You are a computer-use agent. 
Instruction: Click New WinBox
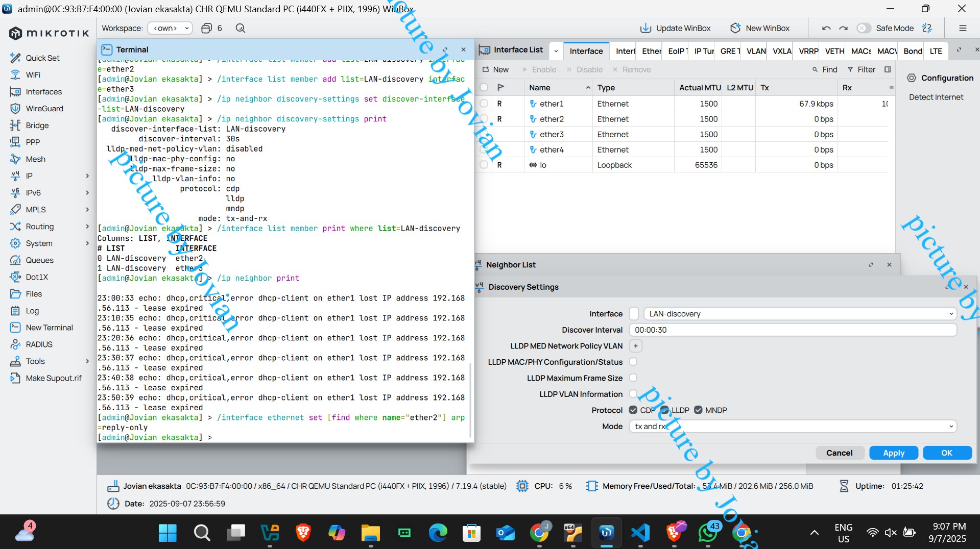tap(760, 28)
